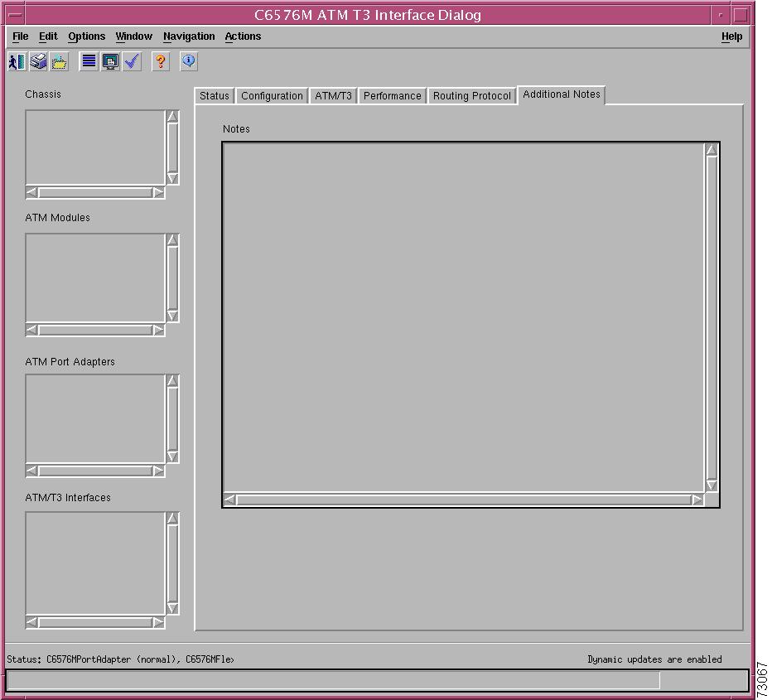Click ATM Port Adapters scroll right arrow
This screenshot has width=772, height=700.
[x=158, y=471]
